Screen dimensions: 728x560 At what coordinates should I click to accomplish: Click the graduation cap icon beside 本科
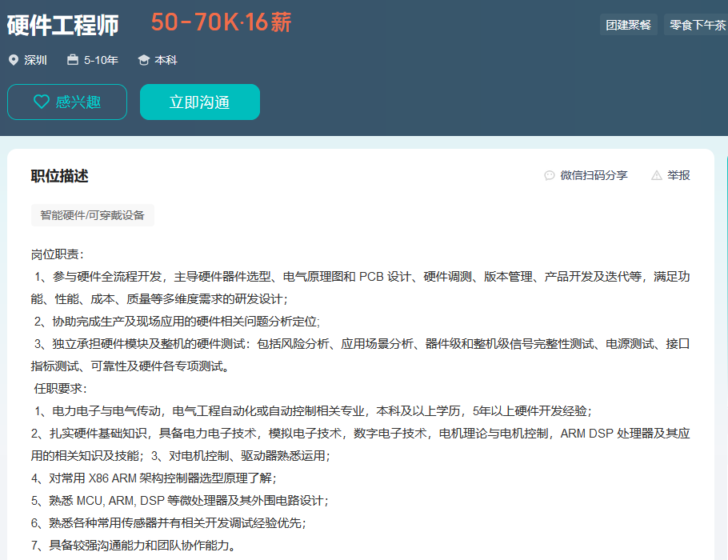pyautogui.click(x=144, y=60)
